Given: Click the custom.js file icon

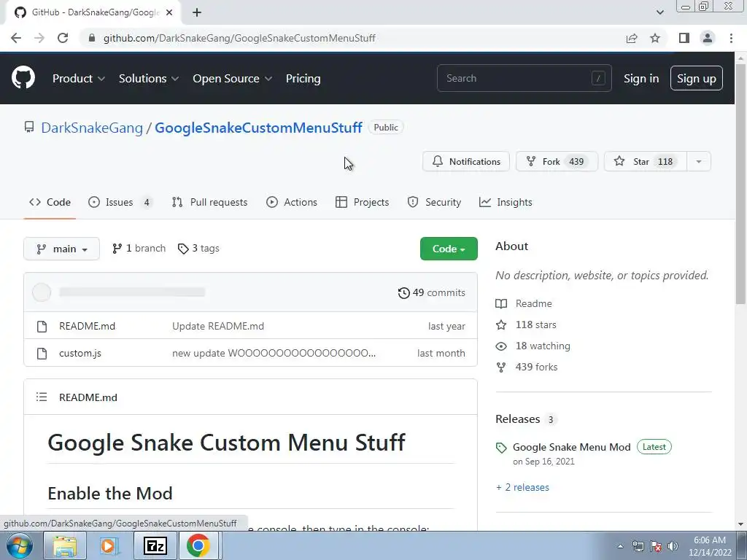Looking at the screenshot, I should pos(42,354).
